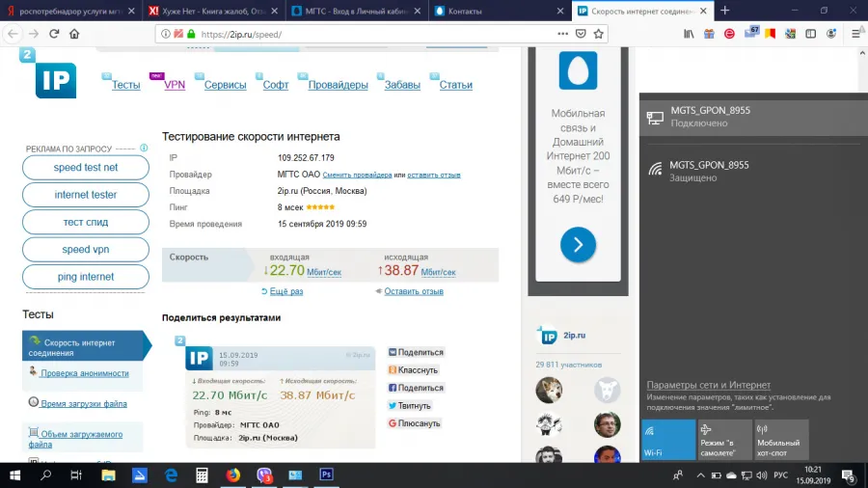The width and height of the screenshot is (868, 488).
Task: Open Task View on the taskbar
Action: (x=76, y=475)
